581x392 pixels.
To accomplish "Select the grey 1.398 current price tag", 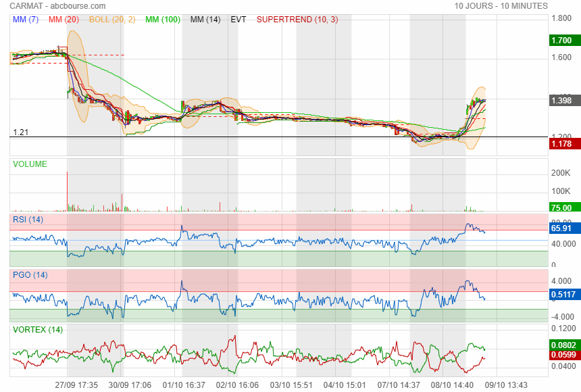I will [561, 100].
